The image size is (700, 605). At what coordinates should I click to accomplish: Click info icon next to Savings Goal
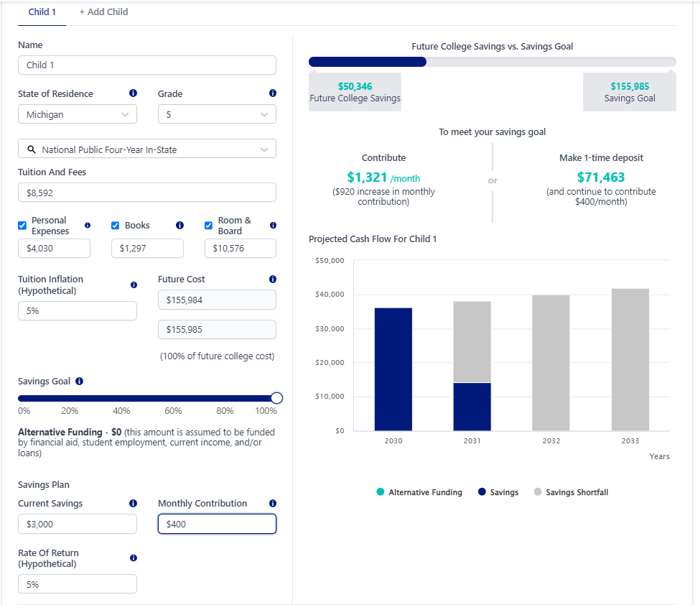79,382
